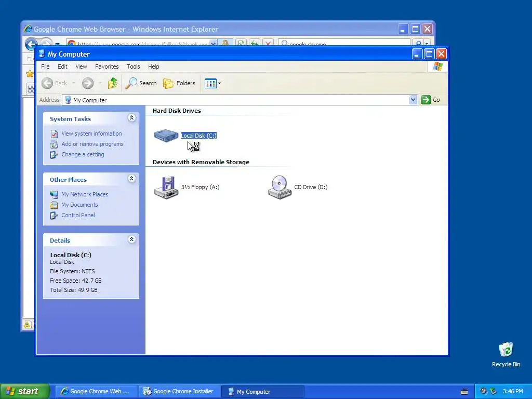
Task: Click the Internet Explorer title bar
Action: click(x=210, y=29)
